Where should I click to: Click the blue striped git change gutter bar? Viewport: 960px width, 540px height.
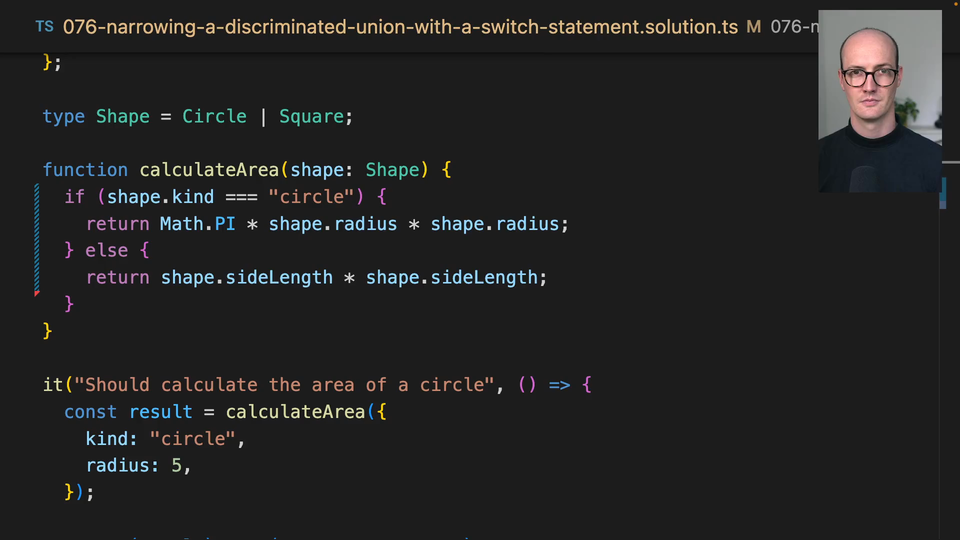[x=37, y=235]
